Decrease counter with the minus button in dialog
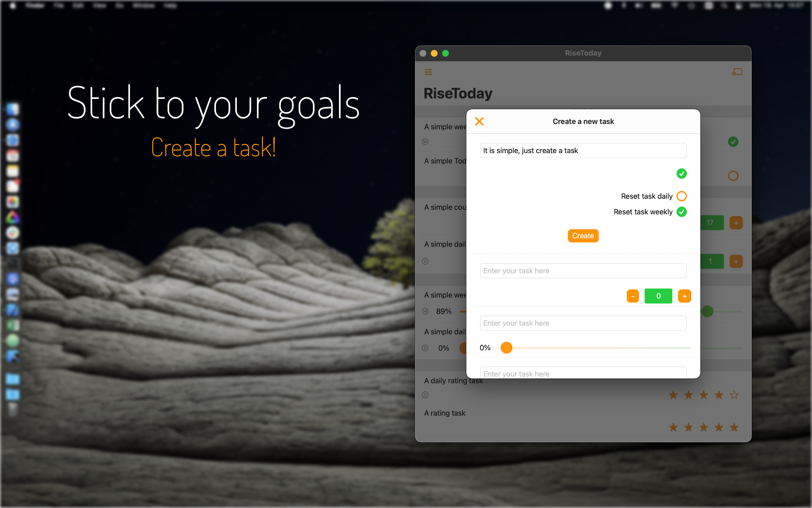 632,296
